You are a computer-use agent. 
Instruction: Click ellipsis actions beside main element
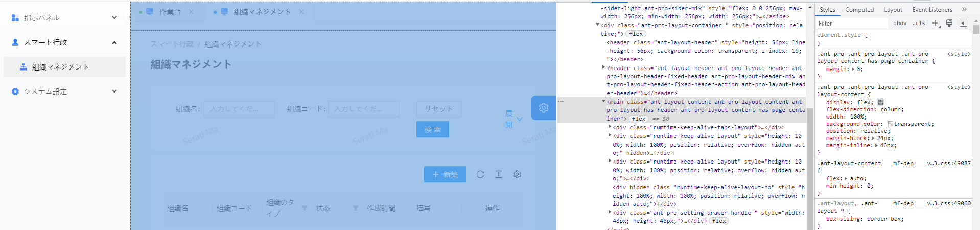[x=561, y=102]
